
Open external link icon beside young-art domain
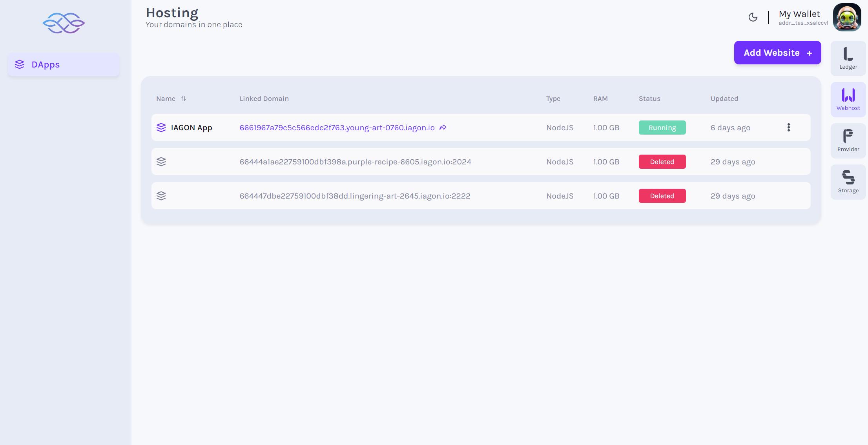pyautogui.click(x=443, y=128)
